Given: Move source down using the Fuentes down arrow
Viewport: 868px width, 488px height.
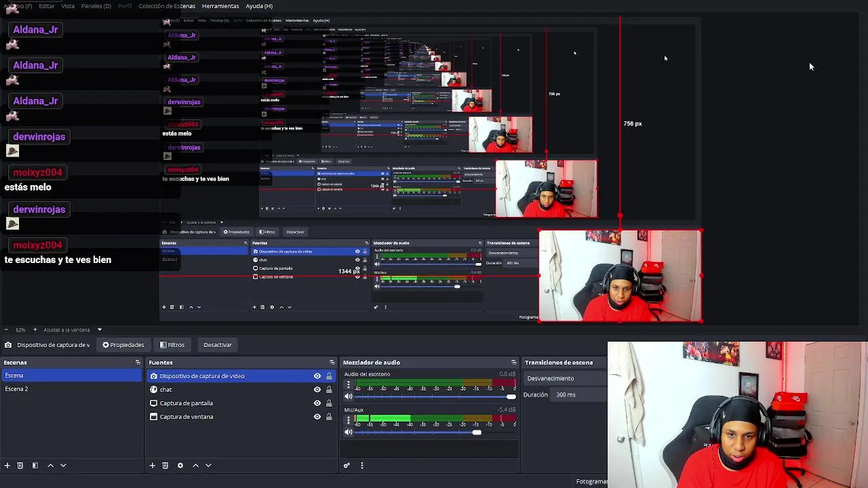Looking at the screenshot, I should [x=208, y=466].
